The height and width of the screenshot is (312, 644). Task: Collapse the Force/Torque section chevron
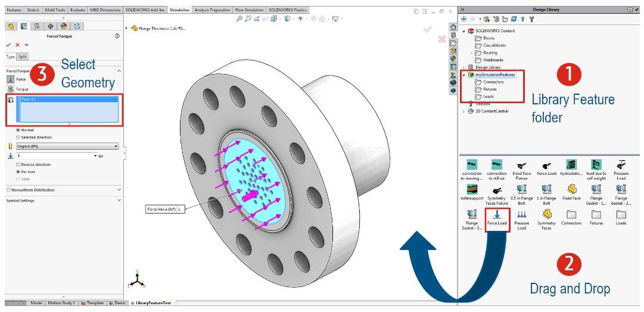pos(119,71)
